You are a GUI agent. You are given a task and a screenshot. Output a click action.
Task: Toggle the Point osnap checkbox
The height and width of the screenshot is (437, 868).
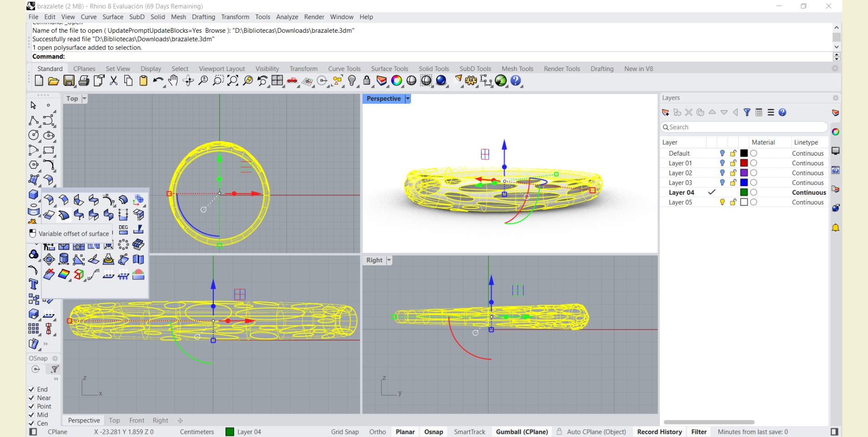pos(31,407)
